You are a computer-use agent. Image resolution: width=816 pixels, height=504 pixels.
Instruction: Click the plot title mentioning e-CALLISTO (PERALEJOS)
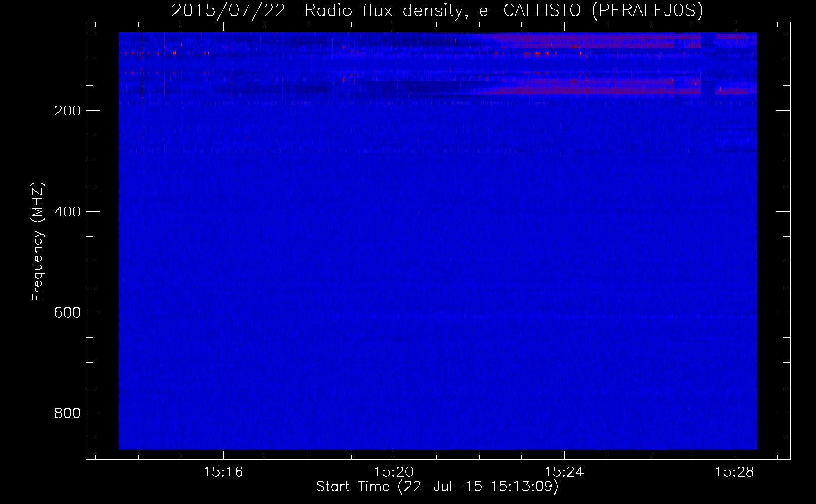click(x=437, y=10)
